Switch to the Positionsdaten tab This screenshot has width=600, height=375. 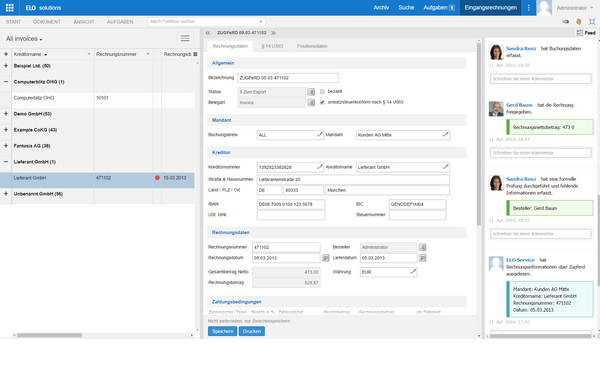coord(312,46)
